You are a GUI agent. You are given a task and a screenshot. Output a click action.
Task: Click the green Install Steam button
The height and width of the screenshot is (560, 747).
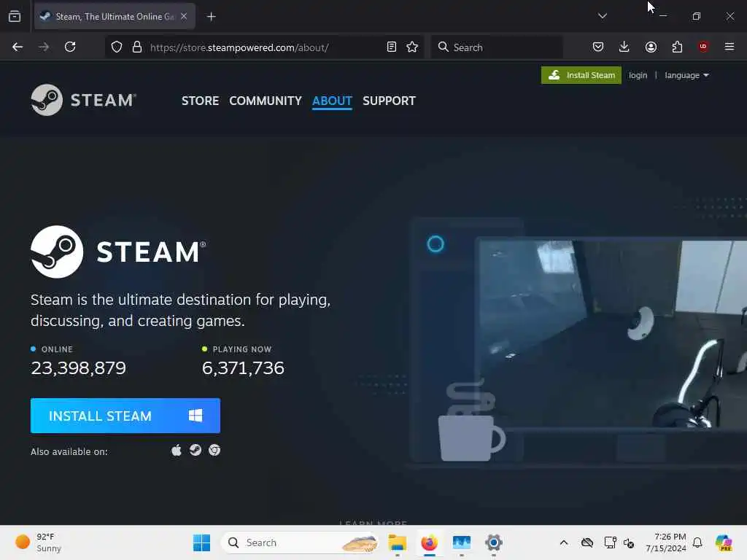(581, 75)
